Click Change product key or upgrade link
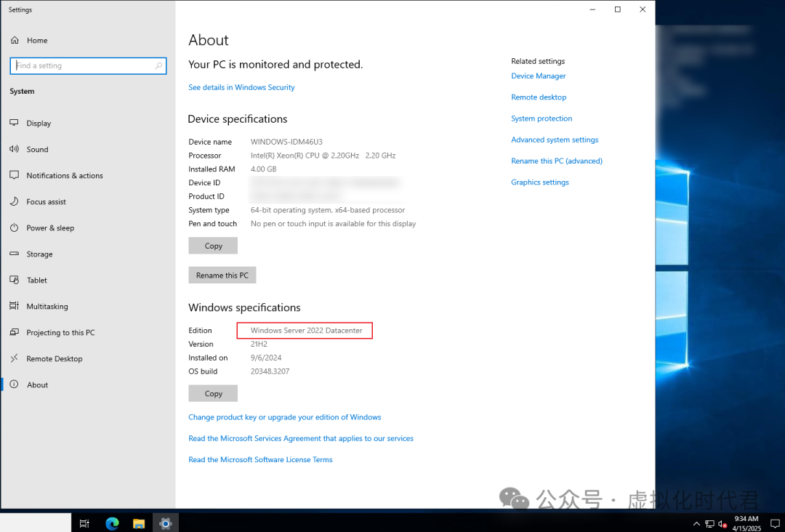The image size is (785, 532). pyautogui.click(x=285, y=417)
